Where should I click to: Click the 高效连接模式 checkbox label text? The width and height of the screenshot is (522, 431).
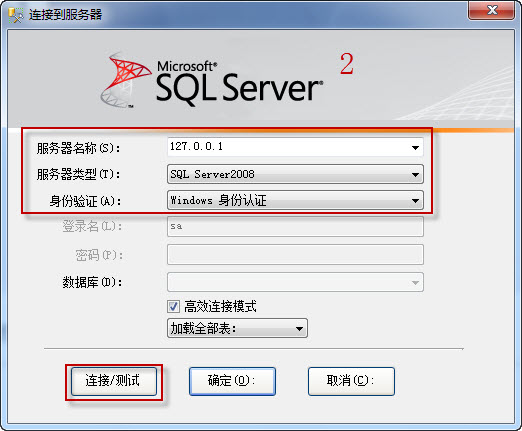coord(220,307)
